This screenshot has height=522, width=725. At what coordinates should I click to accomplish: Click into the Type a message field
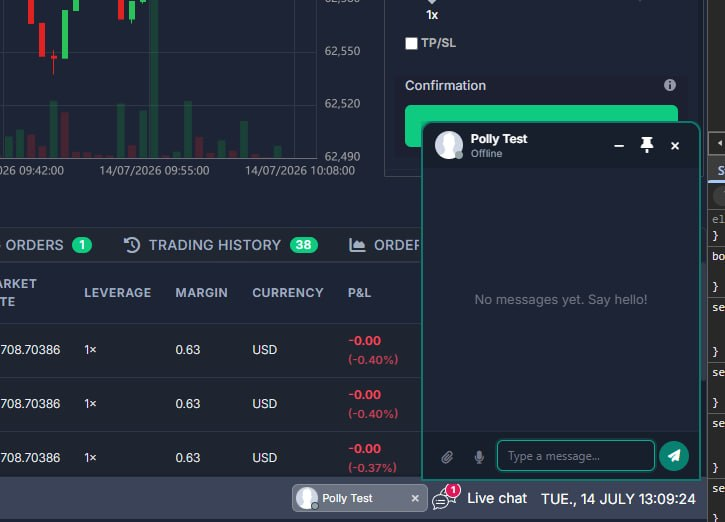(x=576, y=456)
